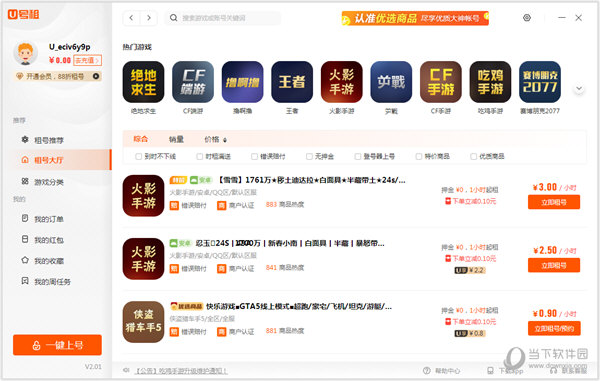Select the 王者 game icon
This screenshot has width=600, height=381.
[292, 82]
